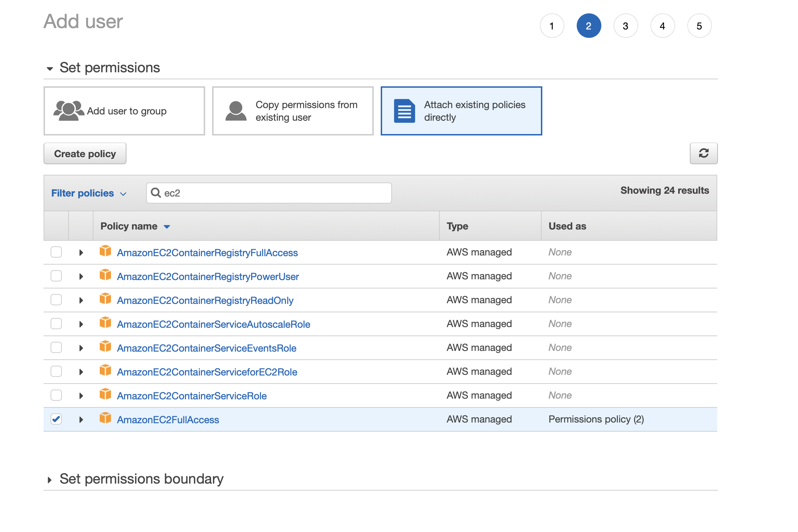Click the Showing 24 results text
Viewport: 798px width, 532px height.
665,191
